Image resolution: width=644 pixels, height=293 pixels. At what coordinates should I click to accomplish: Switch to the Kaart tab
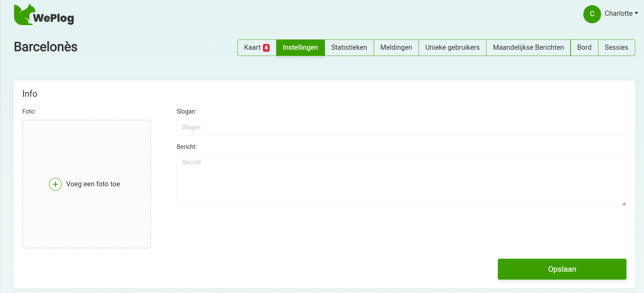(252, 48)
